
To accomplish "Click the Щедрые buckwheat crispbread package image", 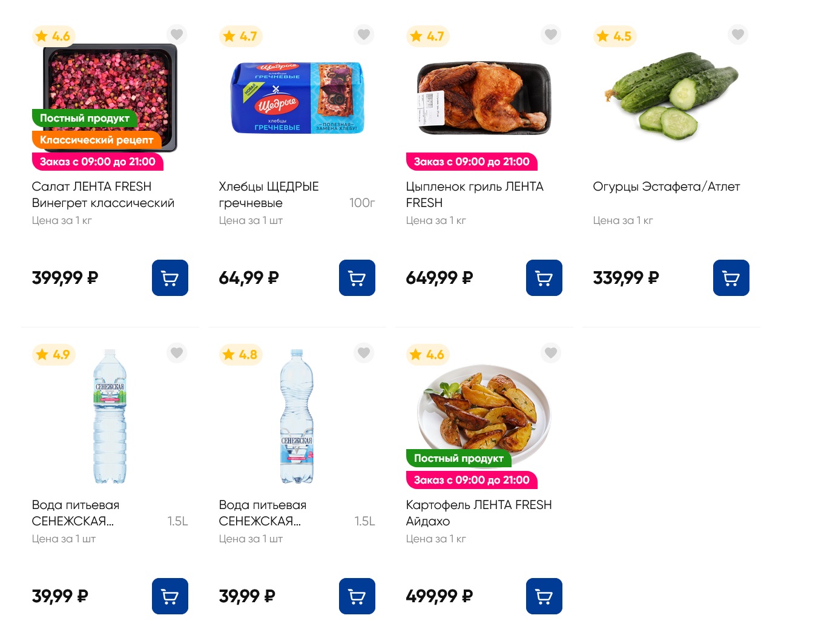I will [x=297, y=98].
